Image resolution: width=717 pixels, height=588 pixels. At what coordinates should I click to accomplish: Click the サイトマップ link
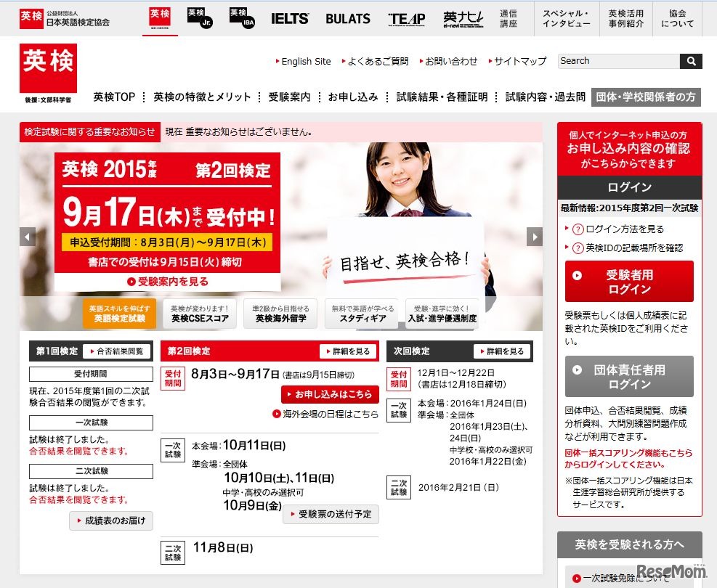[520, 61]
